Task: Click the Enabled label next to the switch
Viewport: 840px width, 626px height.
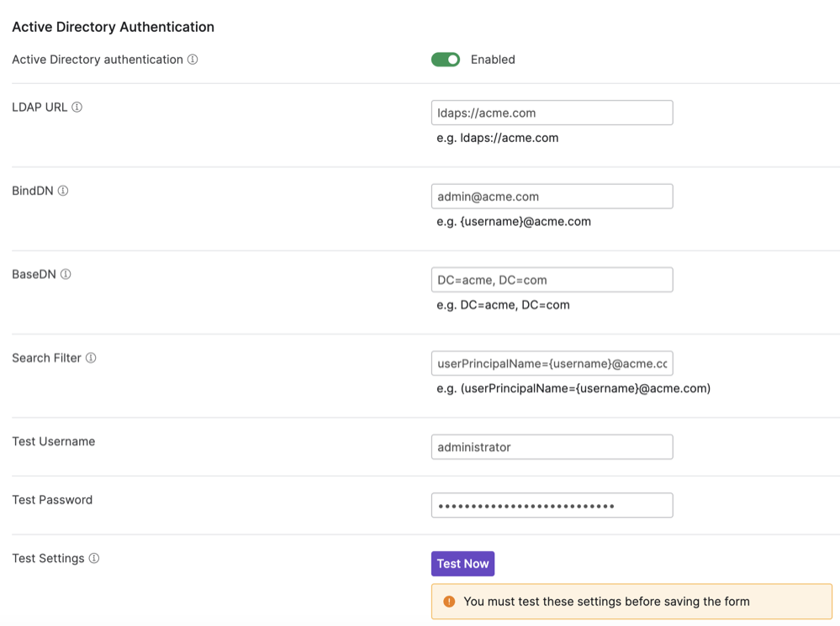Action: click(x=493, y=60)
